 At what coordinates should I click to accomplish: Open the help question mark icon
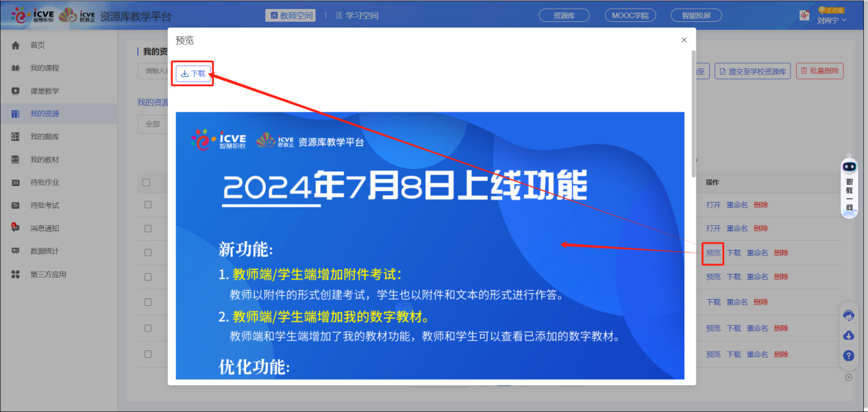click(848, 356)
